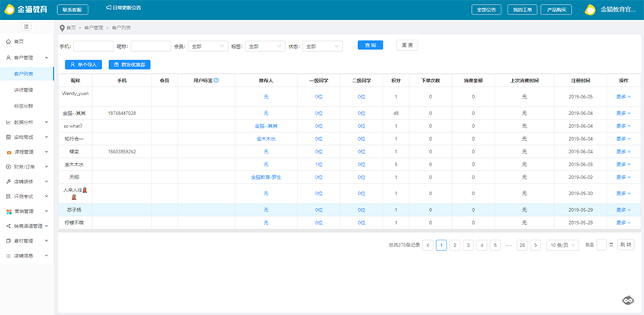
Task: Click the 单个导入 button
Action: coord(83,65)
